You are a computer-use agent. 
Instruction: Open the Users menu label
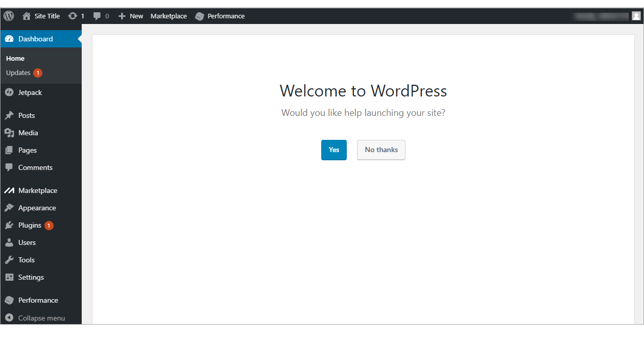tap(27, 242)
